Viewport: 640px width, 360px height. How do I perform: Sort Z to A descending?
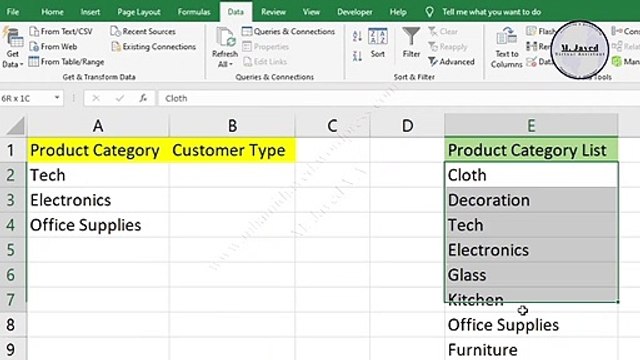357,56
